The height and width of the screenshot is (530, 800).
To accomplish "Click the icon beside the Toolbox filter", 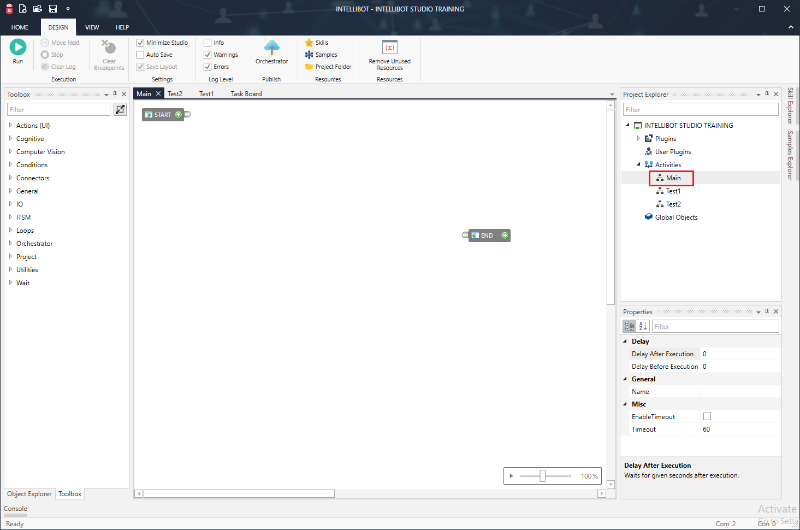I will (120, 110).
